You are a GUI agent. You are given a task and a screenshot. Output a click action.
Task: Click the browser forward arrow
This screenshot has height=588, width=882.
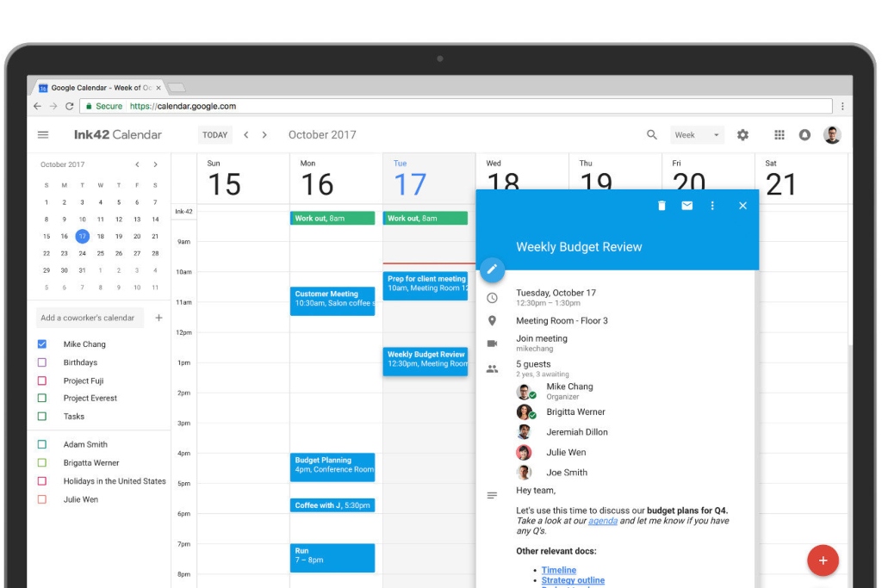(53, 106)
